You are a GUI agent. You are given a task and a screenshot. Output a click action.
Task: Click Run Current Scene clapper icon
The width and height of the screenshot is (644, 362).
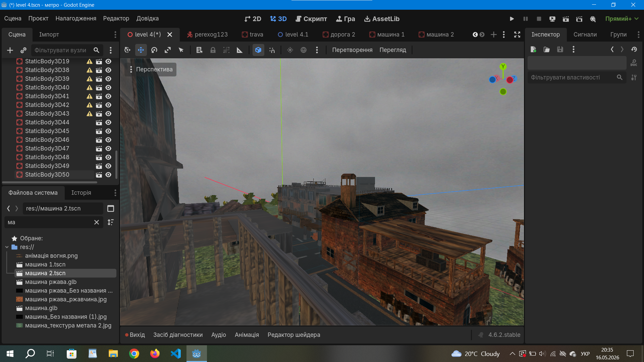[566, 19]
